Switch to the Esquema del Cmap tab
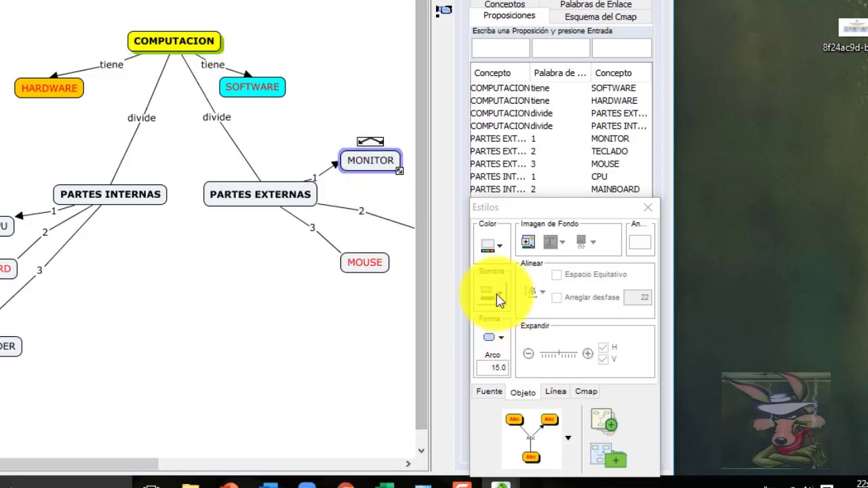 coord(600,17)
